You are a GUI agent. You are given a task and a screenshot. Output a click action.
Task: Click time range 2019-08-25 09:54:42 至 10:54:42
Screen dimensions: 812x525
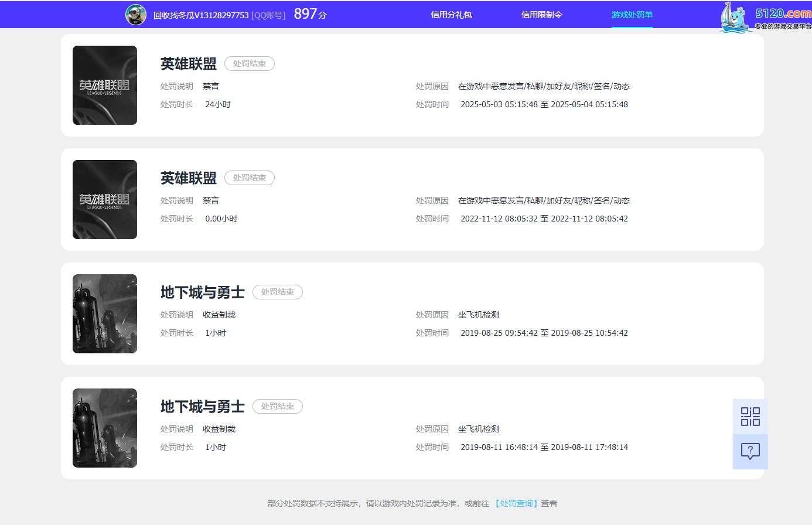544,333
